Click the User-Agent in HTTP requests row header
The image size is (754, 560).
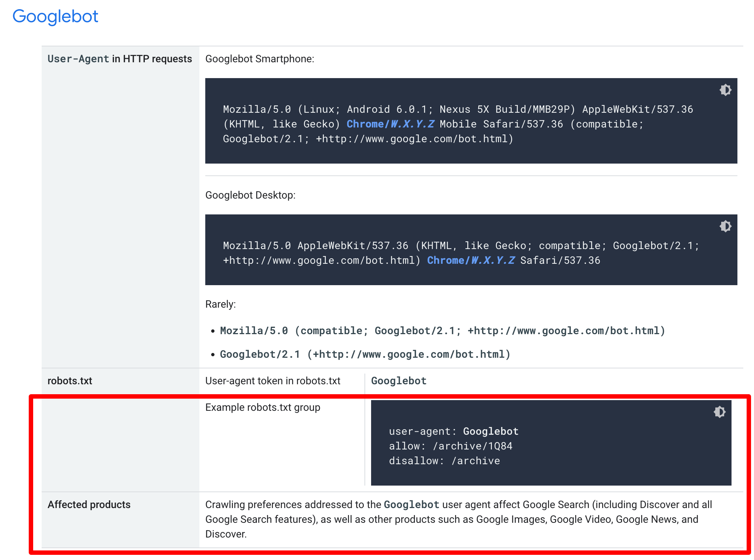coord(119,58)
